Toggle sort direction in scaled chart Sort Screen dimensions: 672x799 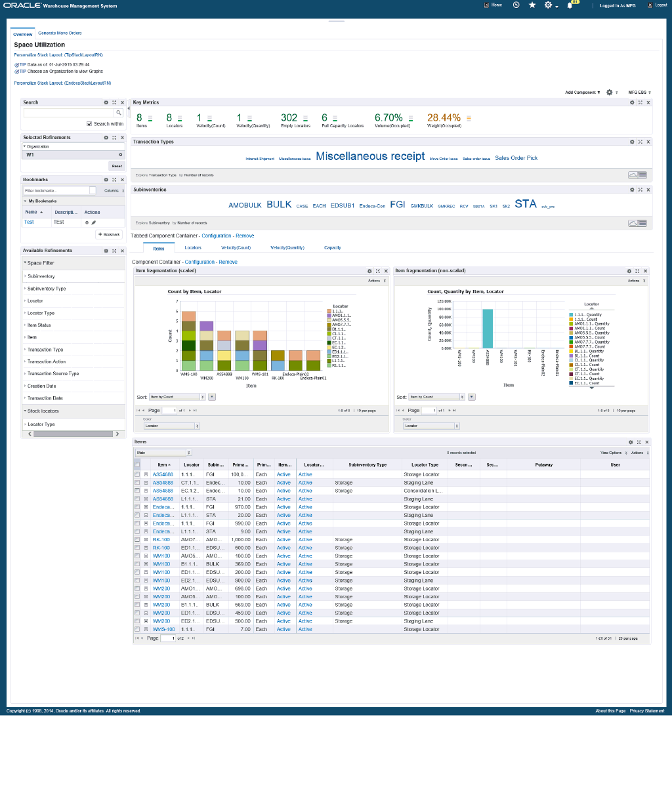click(x=212, y=397)
